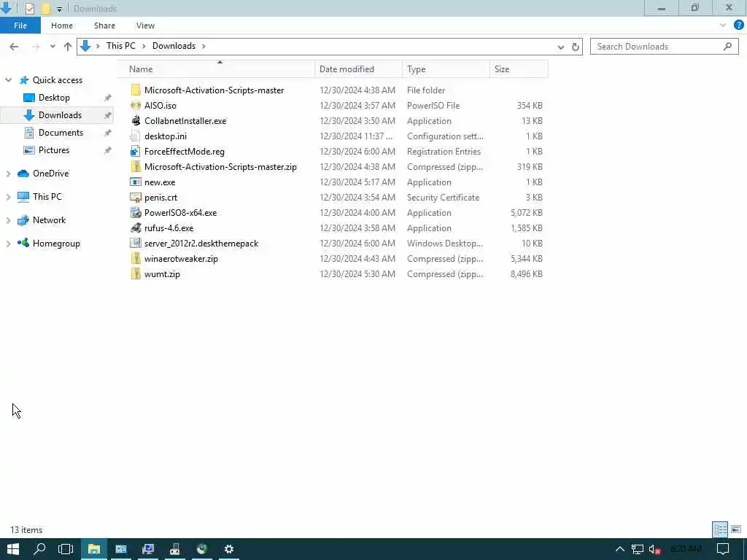
Task: Switch to Details view layout icon
Action: pyautogui.click(x=720, y=529)
